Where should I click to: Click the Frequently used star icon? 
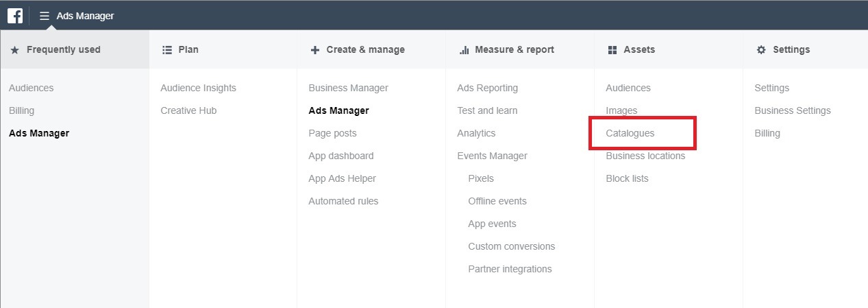(x=15, y=49)
